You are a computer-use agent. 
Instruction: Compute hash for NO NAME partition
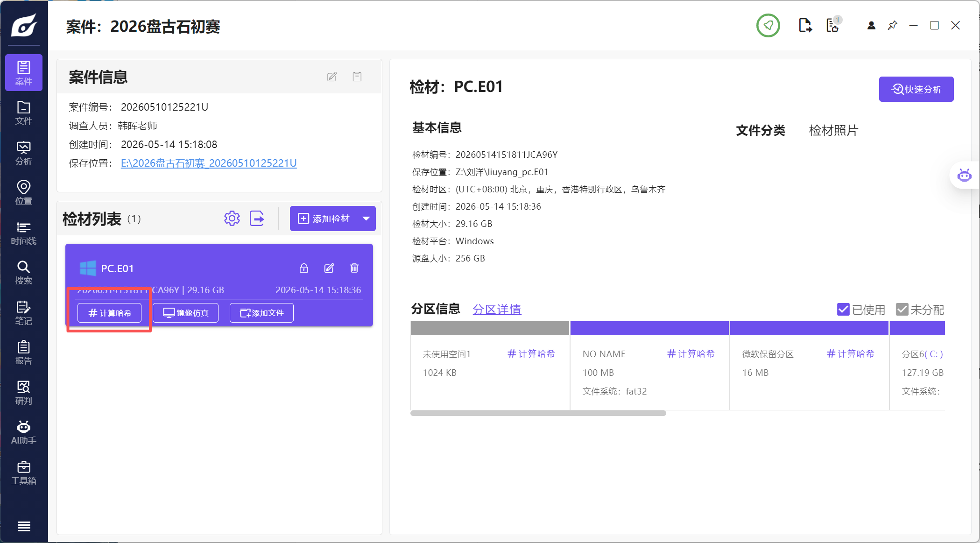coord(691,354)
